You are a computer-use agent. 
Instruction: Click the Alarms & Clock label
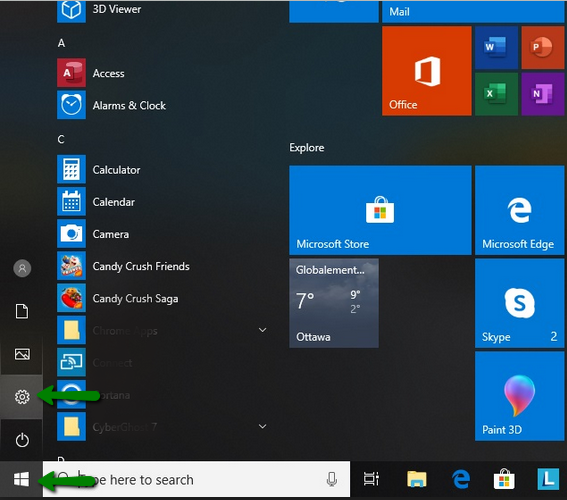point(129,106)
